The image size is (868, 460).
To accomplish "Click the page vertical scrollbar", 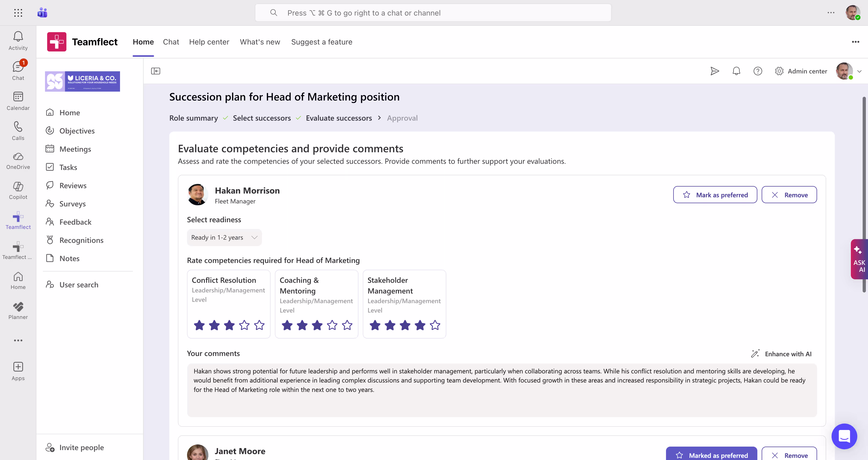I will pos(864,195).
